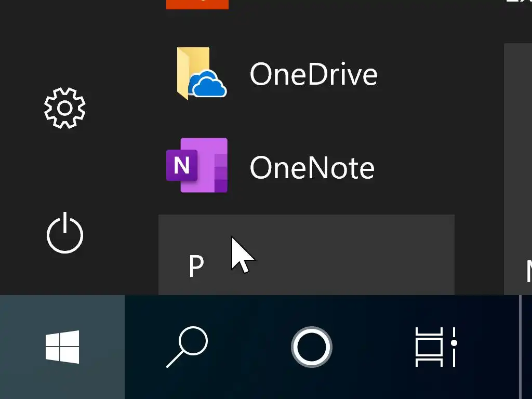The height and width of the screenshot is (399, 532).
Task: Open Cortana circle icon
Action: tap(312, 347)
